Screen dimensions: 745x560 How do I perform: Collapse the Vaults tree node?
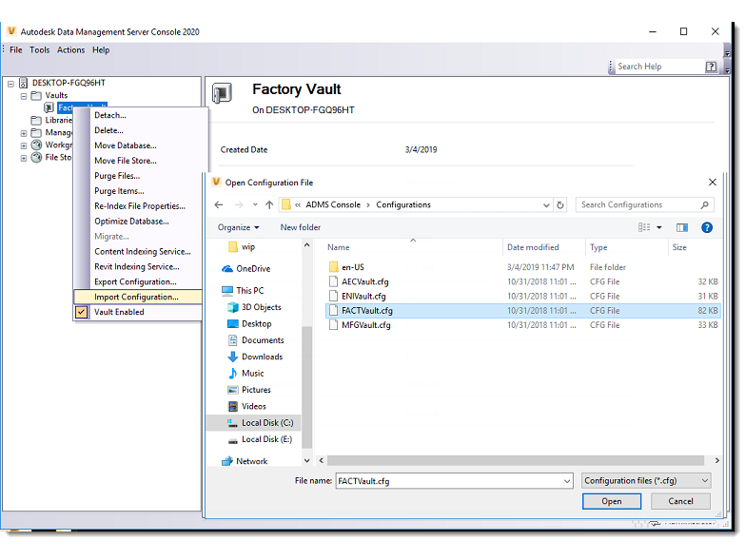pos(23,96)
